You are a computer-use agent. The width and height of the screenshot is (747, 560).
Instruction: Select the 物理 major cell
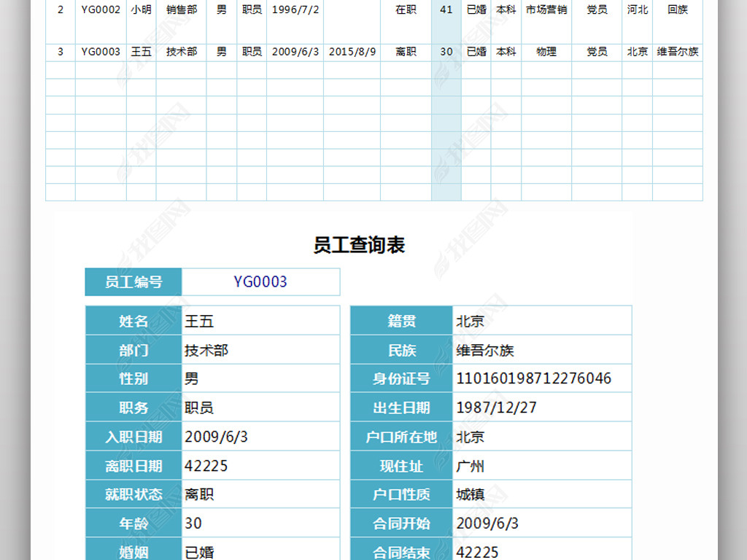pyautogui.click(x=546, y=52)
